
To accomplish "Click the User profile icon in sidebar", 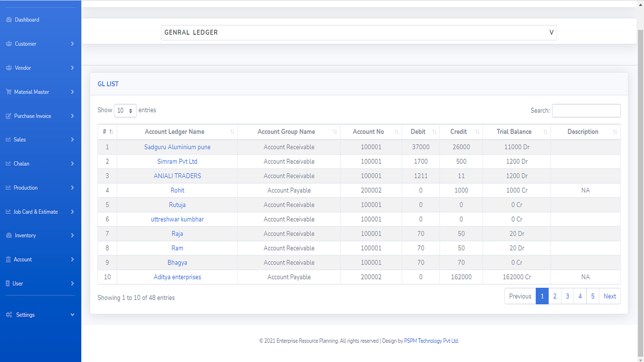I will (x=8, y=284).
